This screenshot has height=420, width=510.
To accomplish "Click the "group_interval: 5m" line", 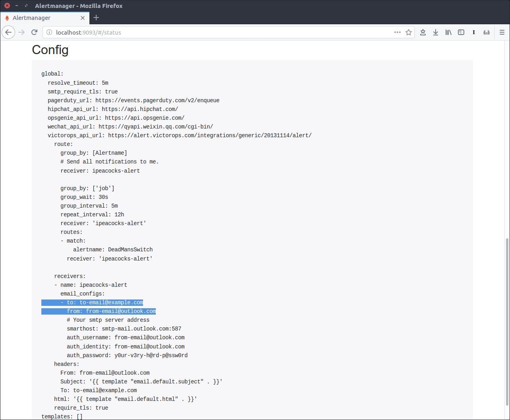I will pos(89,206).
